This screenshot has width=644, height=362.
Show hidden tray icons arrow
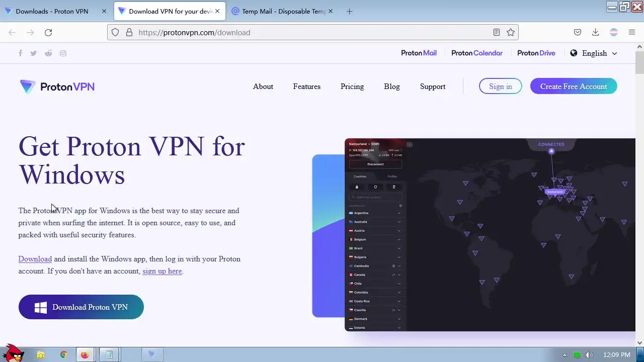coord(565,355)
